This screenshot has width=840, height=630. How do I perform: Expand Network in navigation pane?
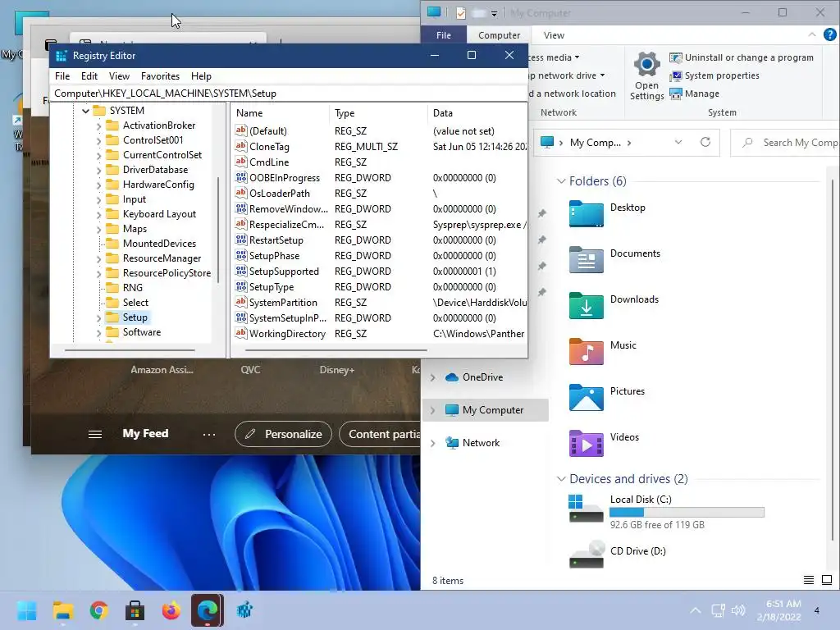(433, 443)
